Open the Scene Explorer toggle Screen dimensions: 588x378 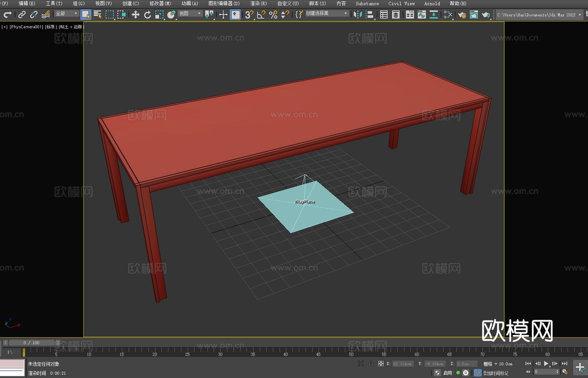click(x=384, y=14)
